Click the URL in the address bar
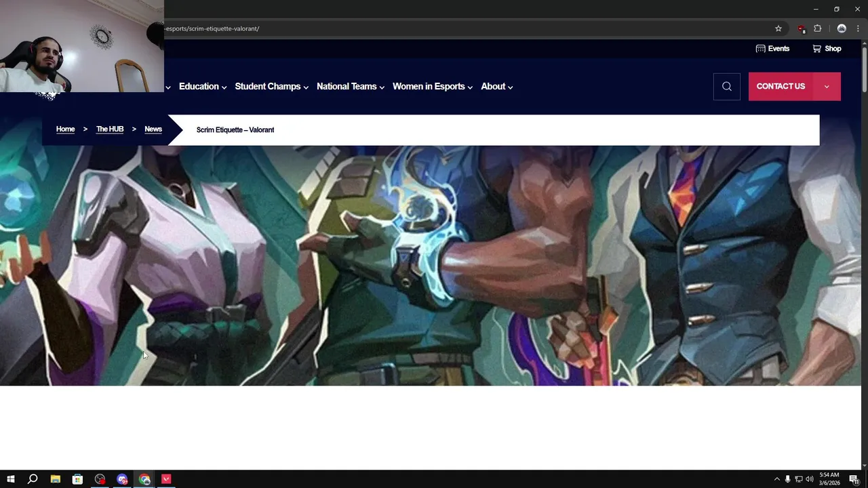This screenshot has height=488, width=868. pos(212,28)
